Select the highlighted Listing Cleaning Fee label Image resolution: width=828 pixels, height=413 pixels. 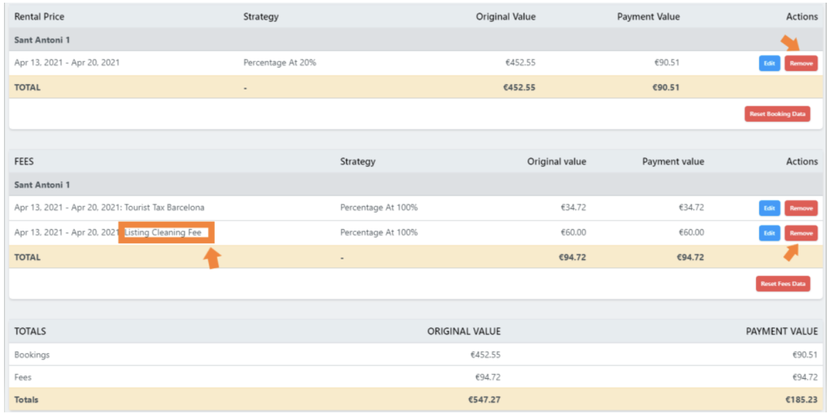pos(164,233)
